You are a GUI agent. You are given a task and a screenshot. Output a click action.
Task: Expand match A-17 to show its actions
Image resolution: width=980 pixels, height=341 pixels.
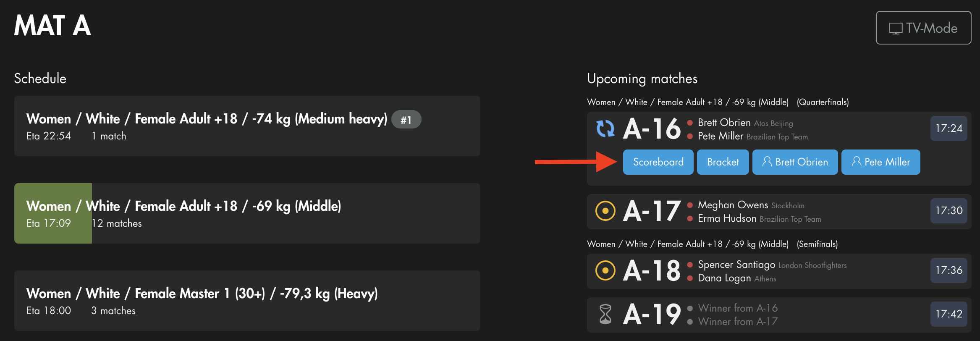777,211
